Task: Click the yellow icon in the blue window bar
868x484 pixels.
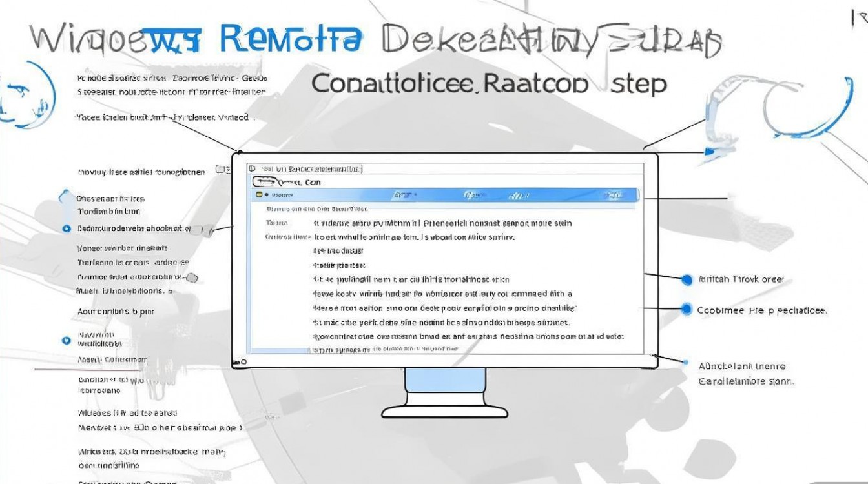Action: pyautogui.click(x=259, y=194)
